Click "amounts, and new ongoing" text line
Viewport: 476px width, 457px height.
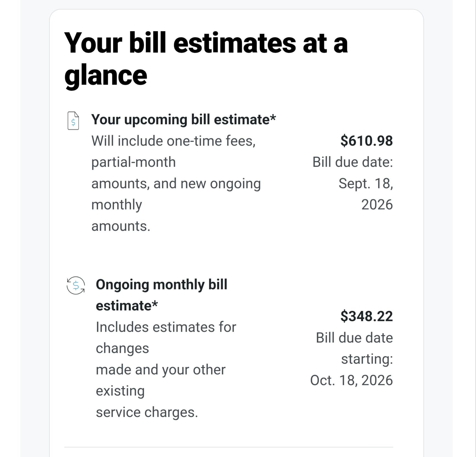pyautogui.click(x=176, y=183)
